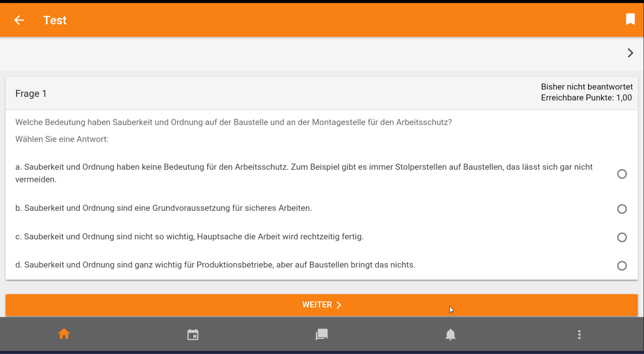644x354 pixels.
Task: Go back using the arrow icon
Action: pos(19,20)
